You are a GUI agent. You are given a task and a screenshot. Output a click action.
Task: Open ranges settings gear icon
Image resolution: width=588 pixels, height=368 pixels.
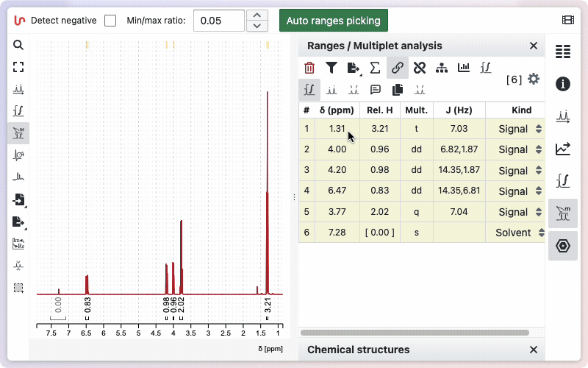tap(534, 79)
